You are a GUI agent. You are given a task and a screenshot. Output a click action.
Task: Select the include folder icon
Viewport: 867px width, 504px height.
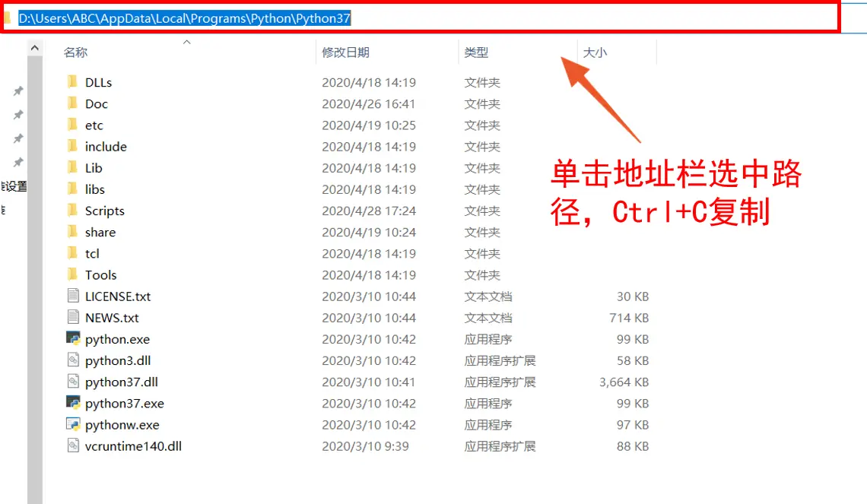72,147
